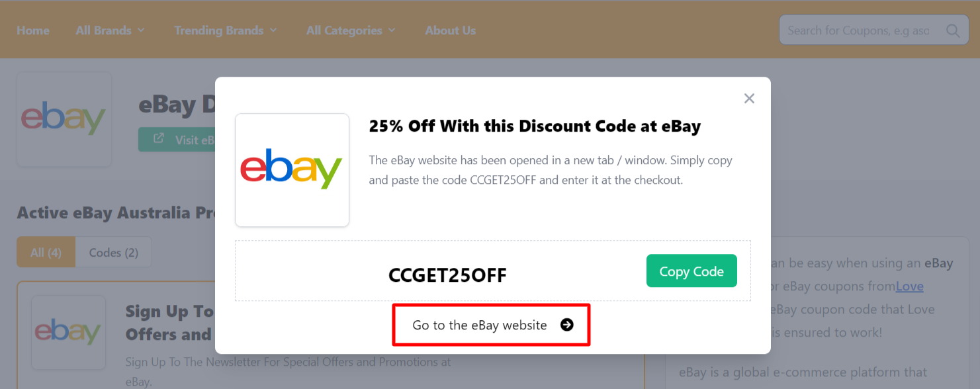Switch to the Codes (2) tab
This screenshot has width=980, height=389.
pyautogui.click(x=113, y=252)
